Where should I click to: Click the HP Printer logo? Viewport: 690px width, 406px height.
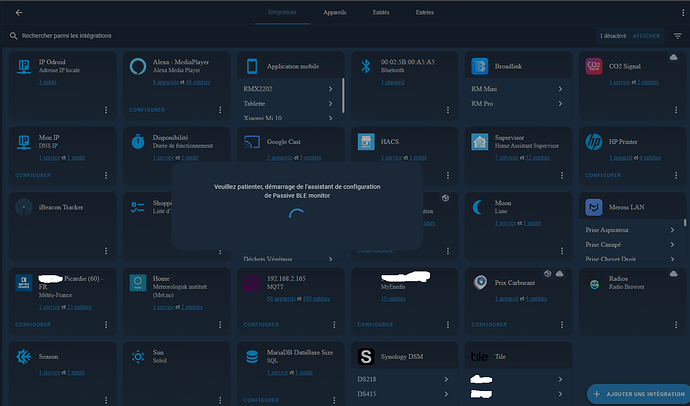[x=594, y=142]
